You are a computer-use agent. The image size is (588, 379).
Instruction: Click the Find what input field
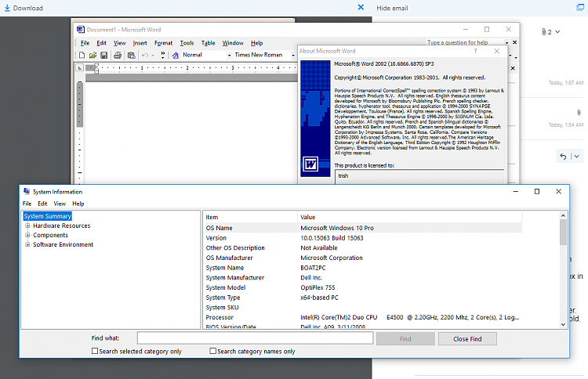[x=255, y=337]
